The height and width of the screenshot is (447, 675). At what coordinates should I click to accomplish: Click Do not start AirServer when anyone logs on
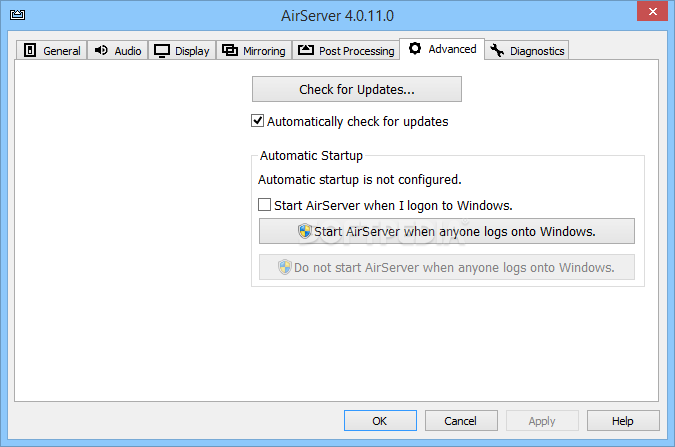[x=447, y=267]
